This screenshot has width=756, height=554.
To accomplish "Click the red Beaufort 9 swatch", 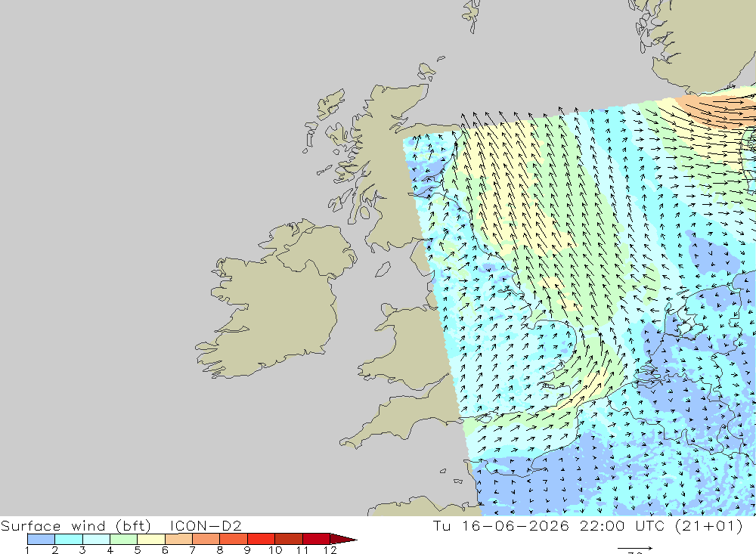I will pyautogui.click(x=261, y=539).
